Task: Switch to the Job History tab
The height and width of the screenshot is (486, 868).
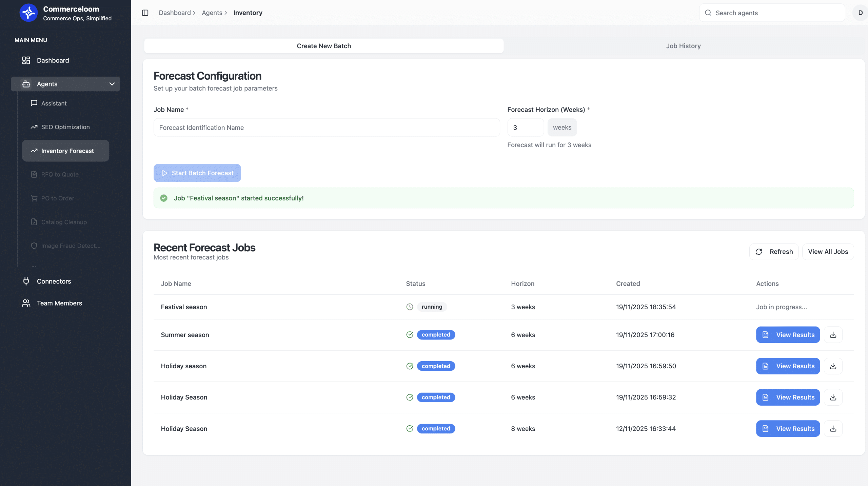Action: tap(683, 46)
